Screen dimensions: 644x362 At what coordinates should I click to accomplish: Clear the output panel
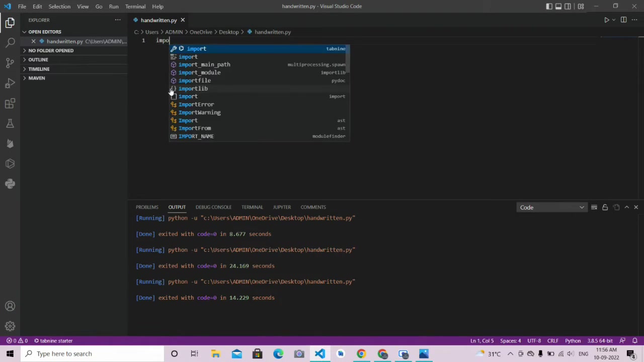[x=594, y=207]
